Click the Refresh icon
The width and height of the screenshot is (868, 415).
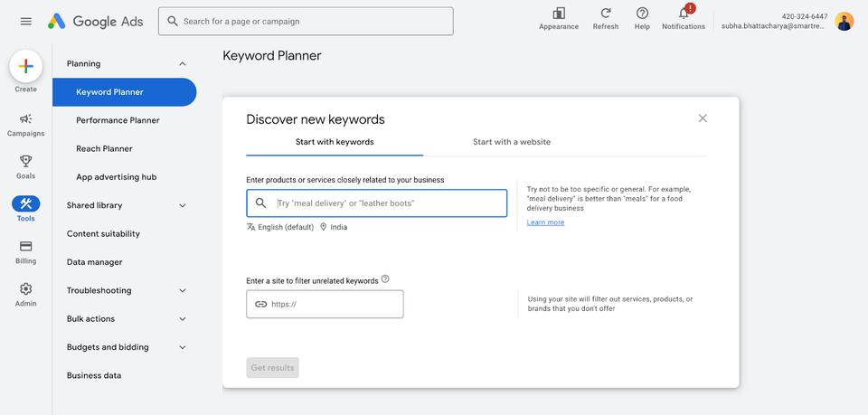click(x=606, y=14)
